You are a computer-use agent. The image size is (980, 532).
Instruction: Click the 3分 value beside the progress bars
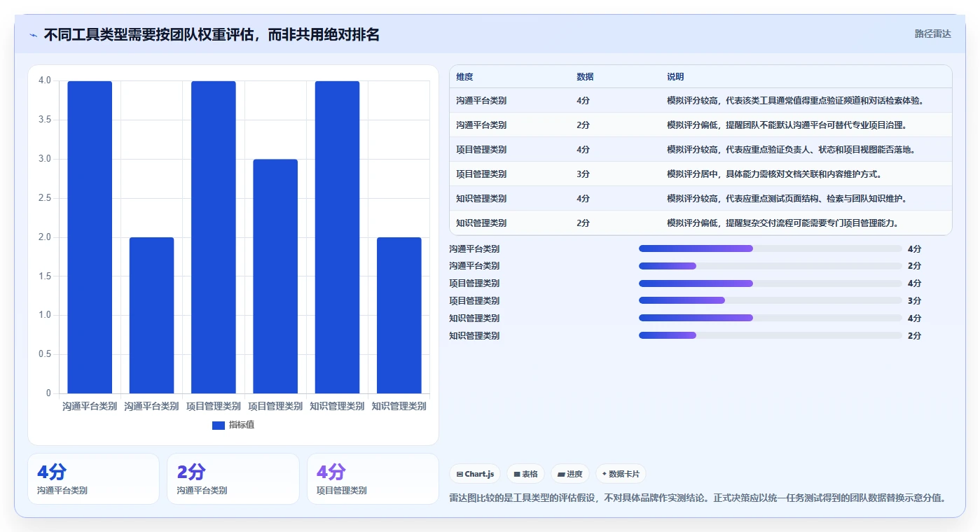(914, 301)
